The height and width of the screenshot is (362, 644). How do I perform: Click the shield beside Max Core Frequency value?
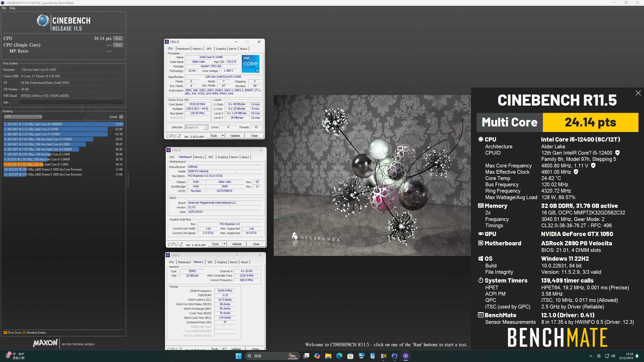593,165
